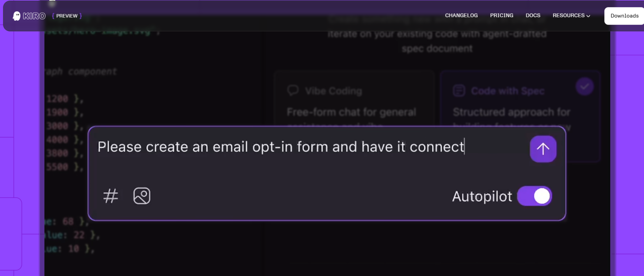
Task: Click the Code with Spec document icon
Action: click(x=459, y=91)
